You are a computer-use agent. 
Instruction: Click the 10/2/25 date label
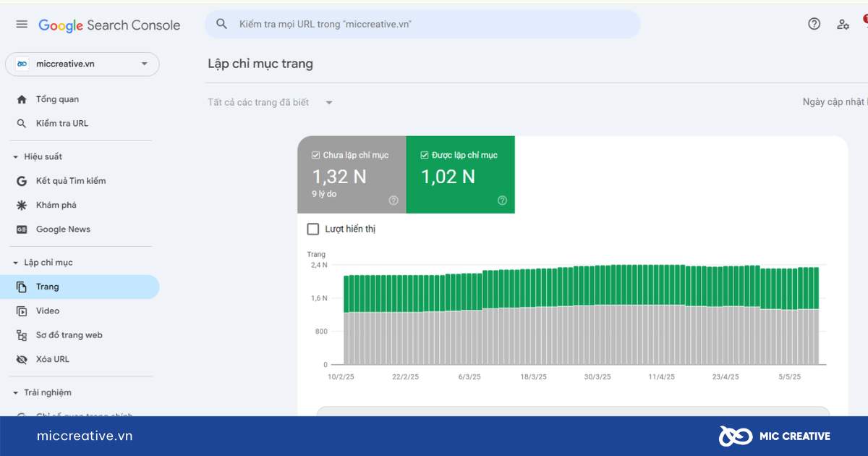[x=341, y=377]
